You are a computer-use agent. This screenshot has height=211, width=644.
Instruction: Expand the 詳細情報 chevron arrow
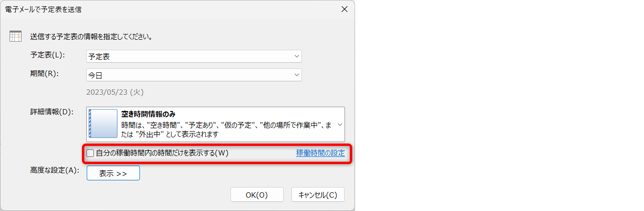[340, 124]
